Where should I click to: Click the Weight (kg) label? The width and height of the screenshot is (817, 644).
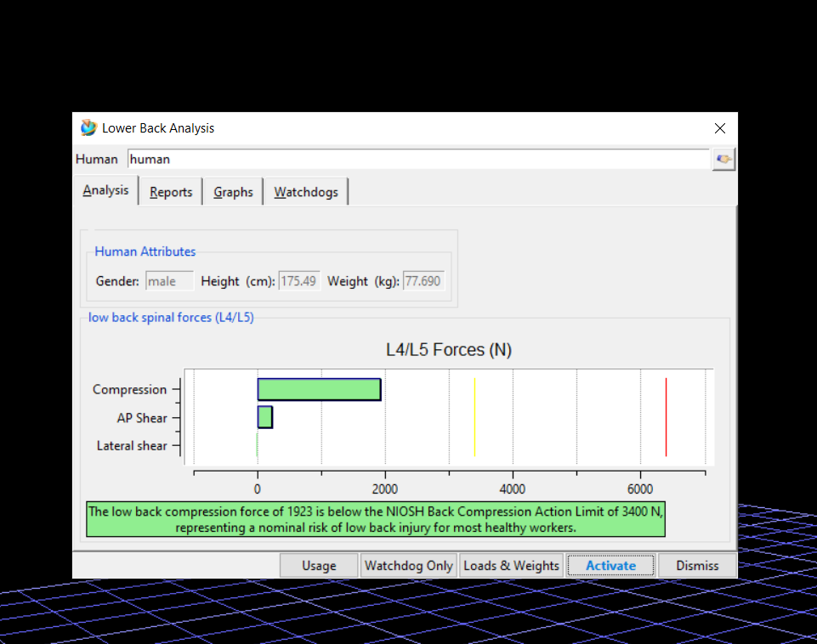pyautogui.click(x=363, y=281)
